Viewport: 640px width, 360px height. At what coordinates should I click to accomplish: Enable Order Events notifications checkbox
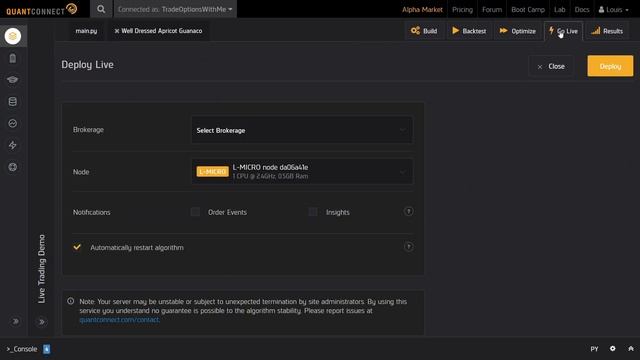click(x=196, y=212)
